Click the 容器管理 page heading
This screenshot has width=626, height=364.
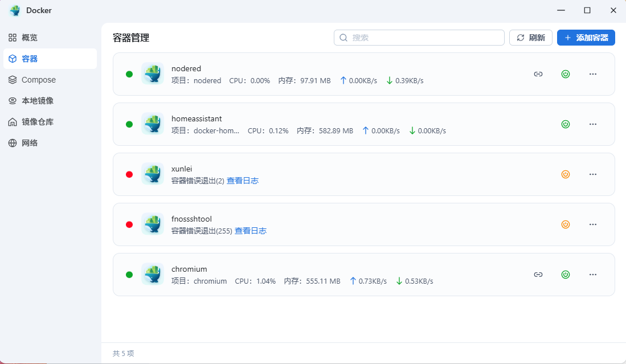click(131, 38)
